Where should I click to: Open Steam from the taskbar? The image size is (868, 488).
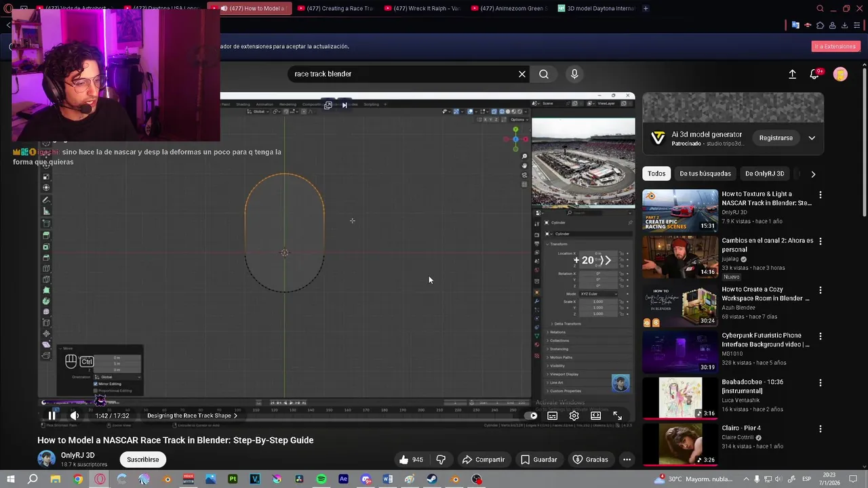click(432, 479)
